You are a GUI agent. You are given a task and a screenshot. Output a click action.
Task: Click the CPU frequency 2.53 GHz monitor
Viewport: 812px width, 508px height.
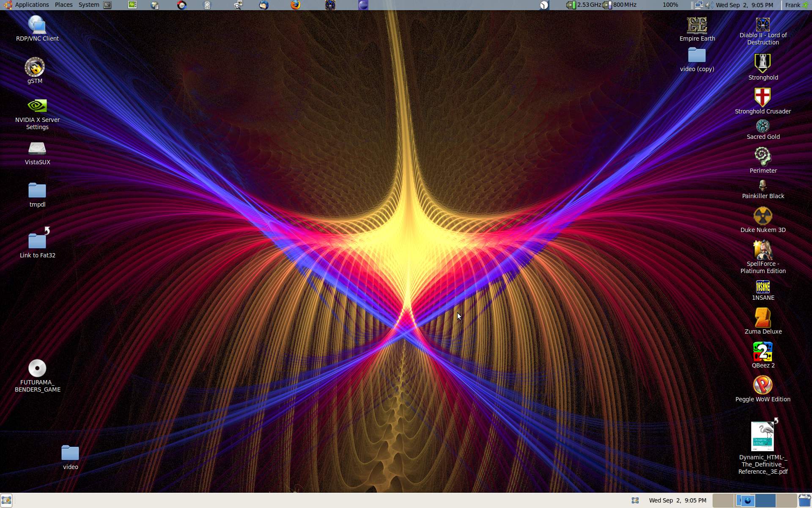pos(584,5)
